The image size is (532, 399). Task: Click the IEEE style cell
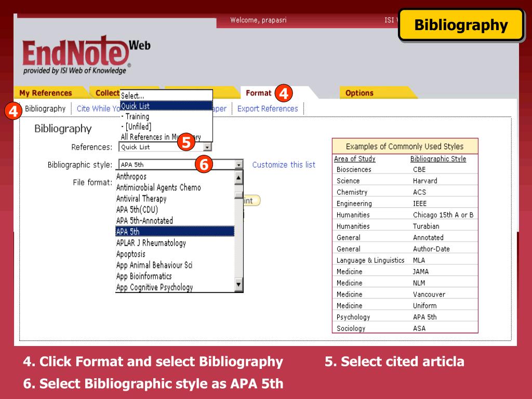420,204
